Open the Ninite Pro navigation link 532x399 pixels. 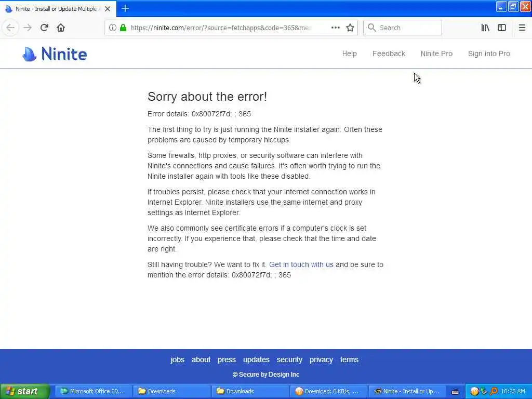click(x=436, y=54)
